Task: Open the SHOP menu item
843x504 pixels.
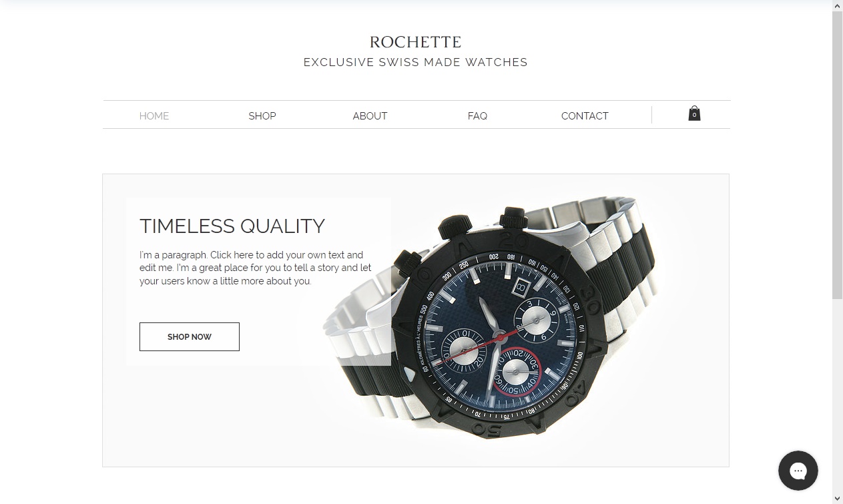Action: [262, 116]
